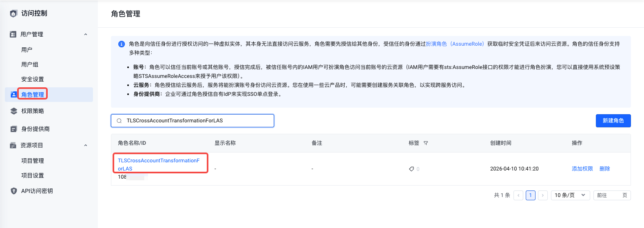The width and height of the screenshot is (644, 228).
Task: Click the 角色名称/ID column header
Action: [132, 143]
